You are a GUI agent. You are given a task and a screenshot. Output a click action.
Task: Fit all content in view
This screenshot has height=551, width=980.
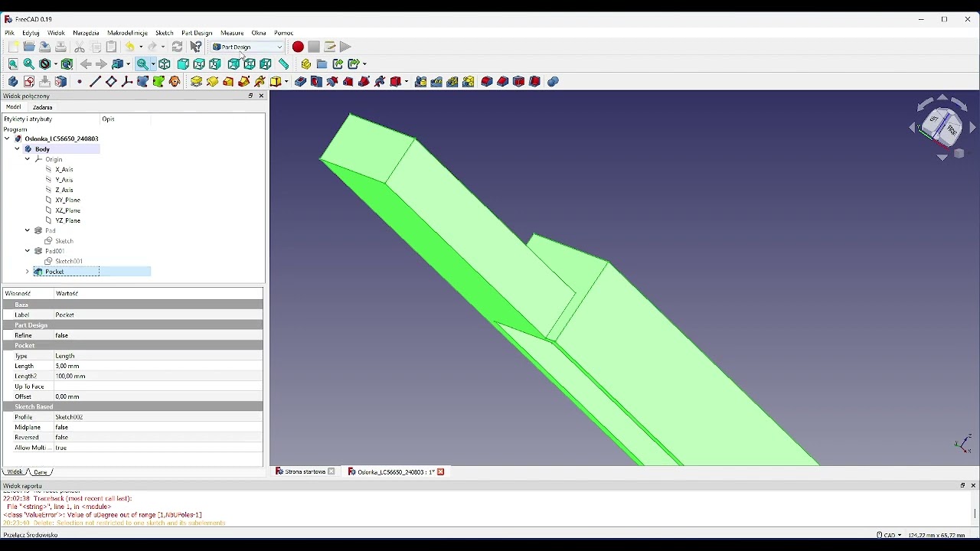pos(13,64)
